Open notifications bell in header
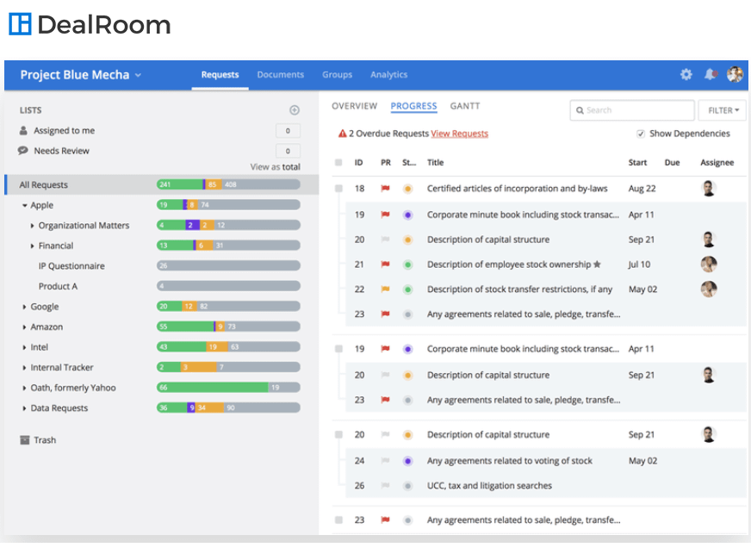 (x=711, y=74)
